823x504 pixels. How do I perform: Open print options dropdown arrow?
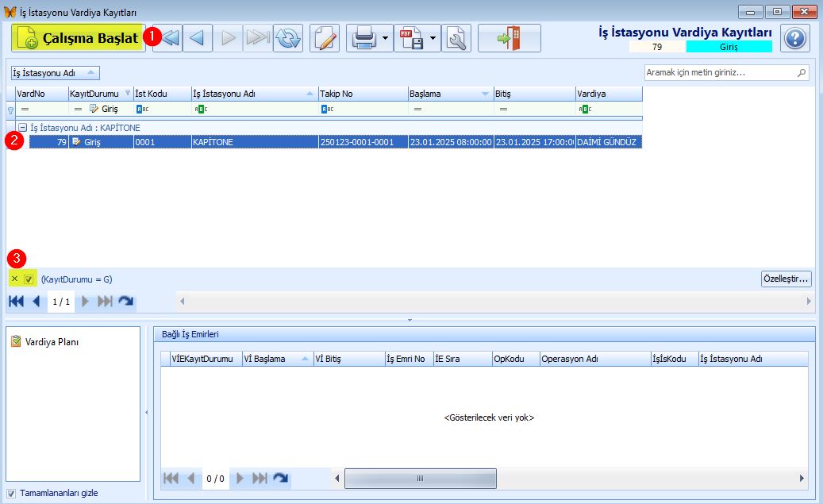[386, 38]
